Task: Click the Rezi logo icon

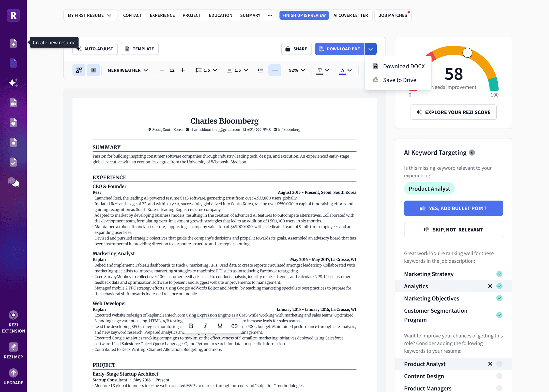Action: pos(13,15)
